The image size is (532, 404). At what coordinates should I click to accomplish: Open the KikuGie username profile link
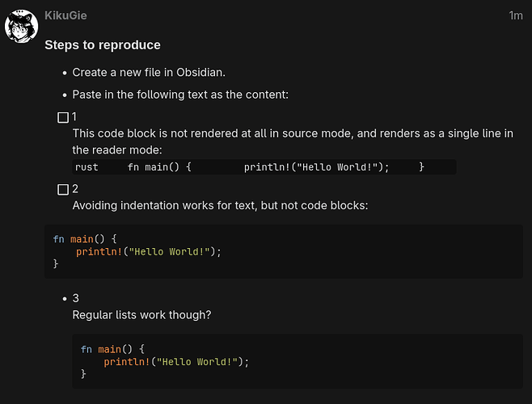pyautogui.click(x=65, y=15)
